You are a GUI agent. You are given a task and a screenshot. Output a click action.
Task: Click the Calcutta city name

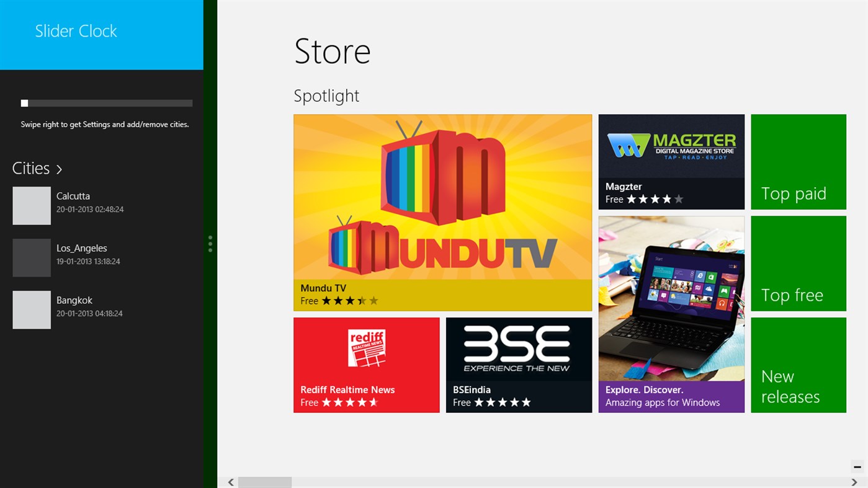click(x=73, y=196)
